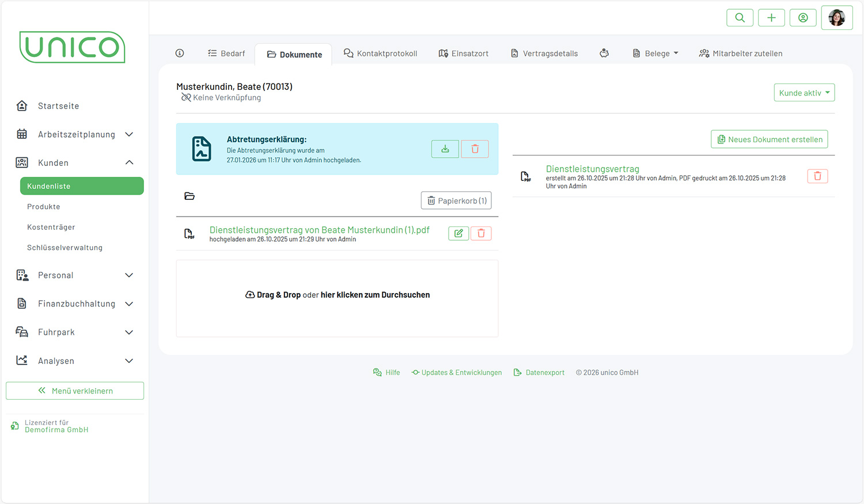Delete the created Dienstleistungsvertrag on the right
The width and height of the screenshot is (864, 504).
pos(817,176)
